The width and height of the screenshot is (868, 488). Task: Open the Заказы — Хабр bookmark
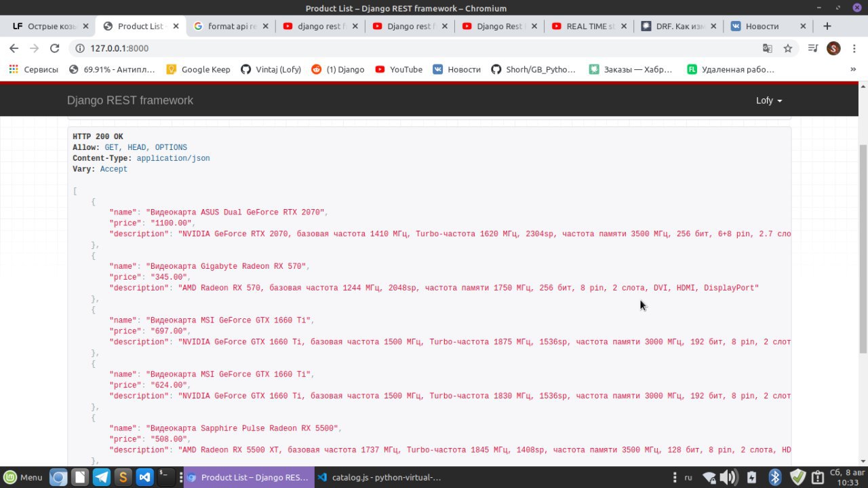tap(631, 69)
